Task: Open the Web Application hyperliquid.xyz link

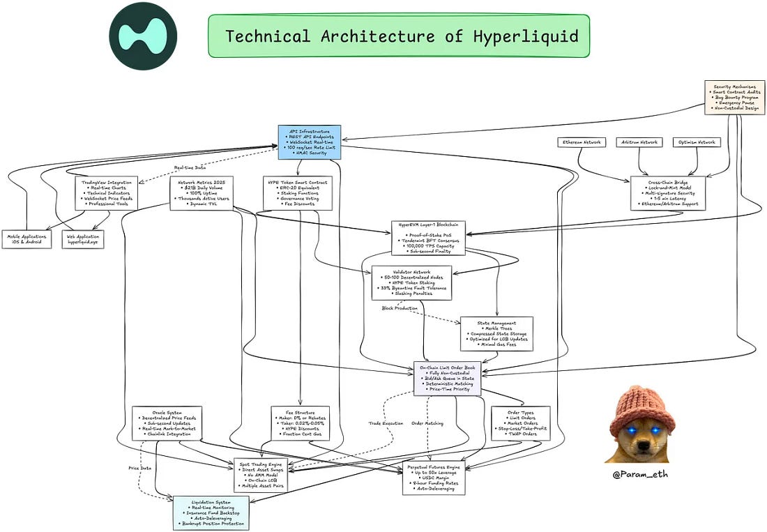Action: (x=83, y=239)
